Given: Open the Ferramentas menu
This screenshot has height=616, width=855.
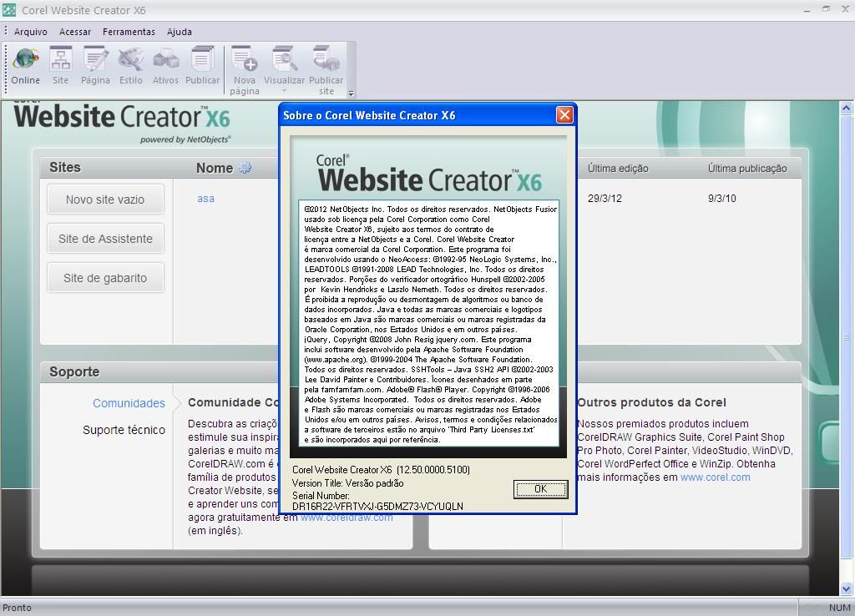Looking at the screenshot, I should point(129,32).
